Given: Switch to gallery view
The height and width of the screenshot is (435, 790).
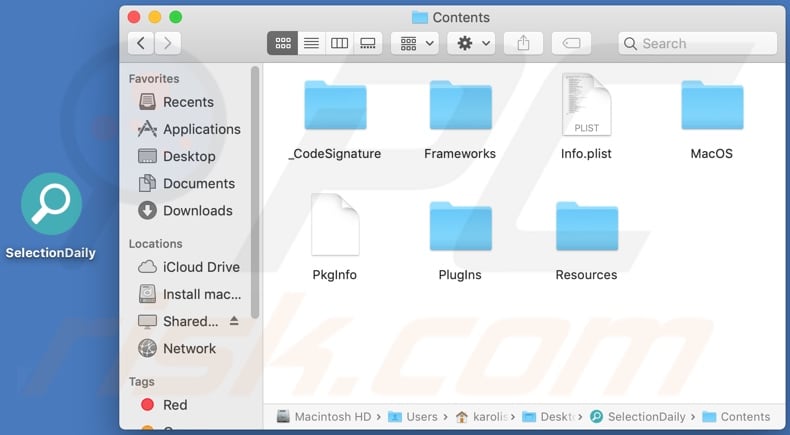Looking at the screenshot, I should tap(368, 43).
